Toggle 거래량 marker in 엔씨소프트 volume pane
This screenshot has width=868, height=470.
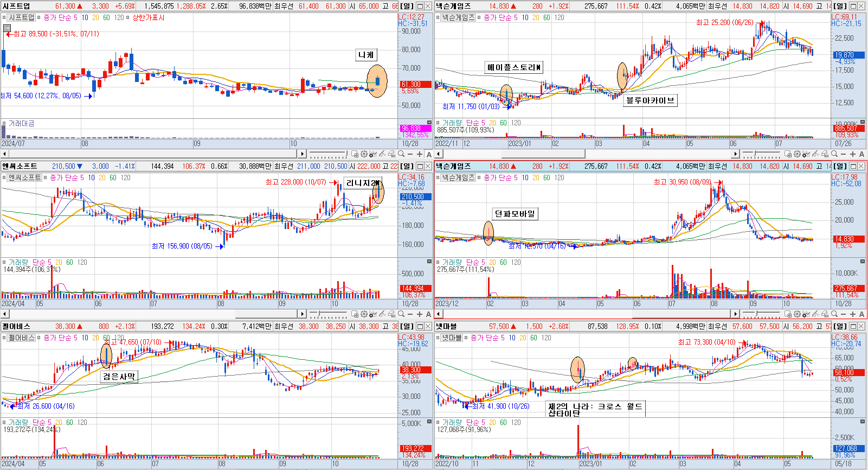(4, 262)
